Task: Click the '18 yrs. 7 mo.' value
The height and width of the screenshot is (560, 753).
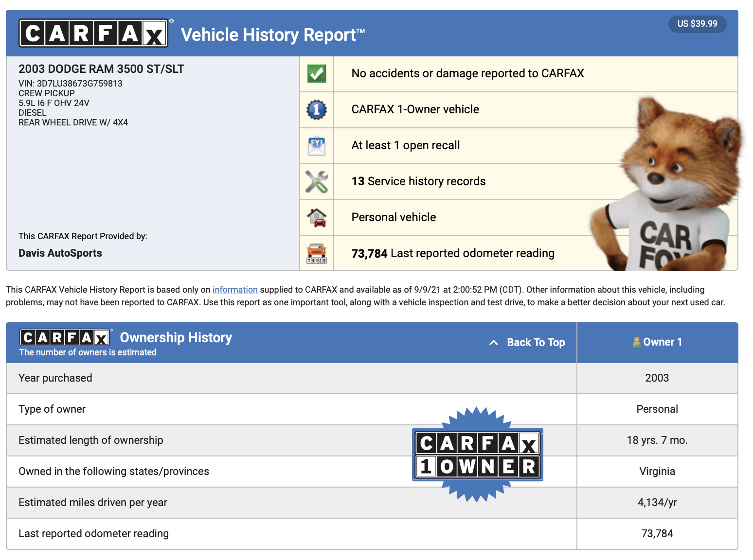Action: (x=657, y=440)
